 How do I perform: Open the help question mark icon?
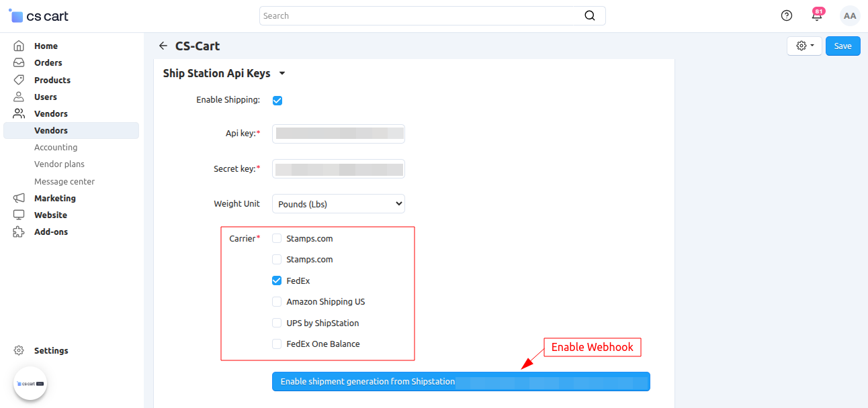(x=787, y=16)
